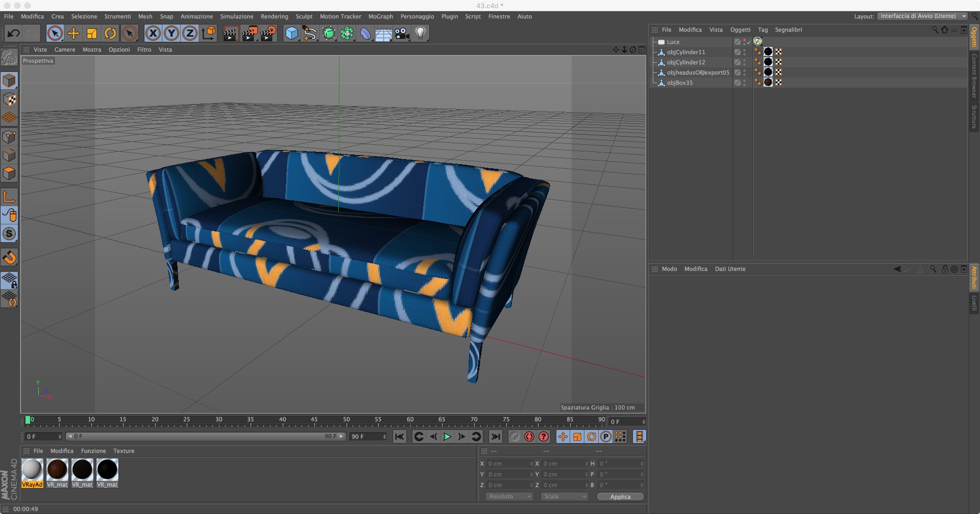Screen dimensions: 980x514
Task: Click the Make Editable icon in left sidebar
Action: tap(9, 58)
